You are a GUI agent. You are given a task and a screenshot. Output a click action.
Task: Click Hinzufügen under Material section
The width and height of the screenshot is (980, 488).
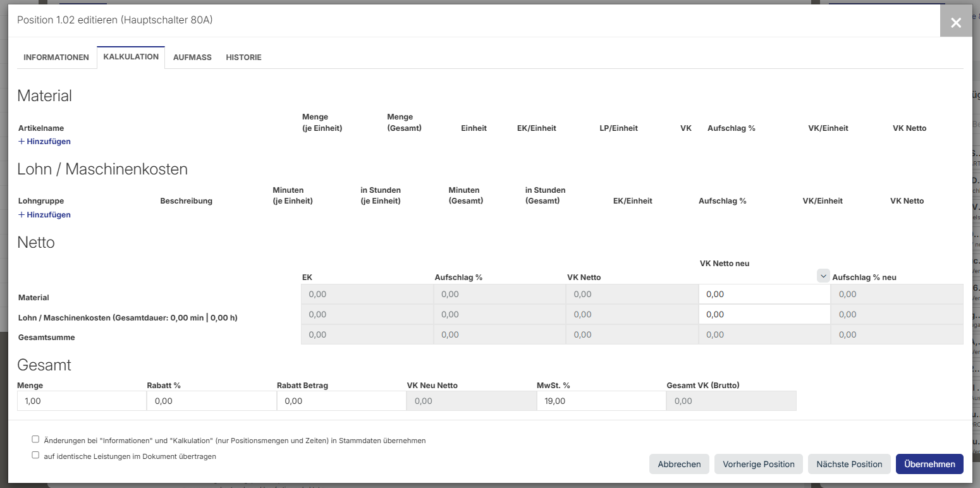tap(44, 142)
